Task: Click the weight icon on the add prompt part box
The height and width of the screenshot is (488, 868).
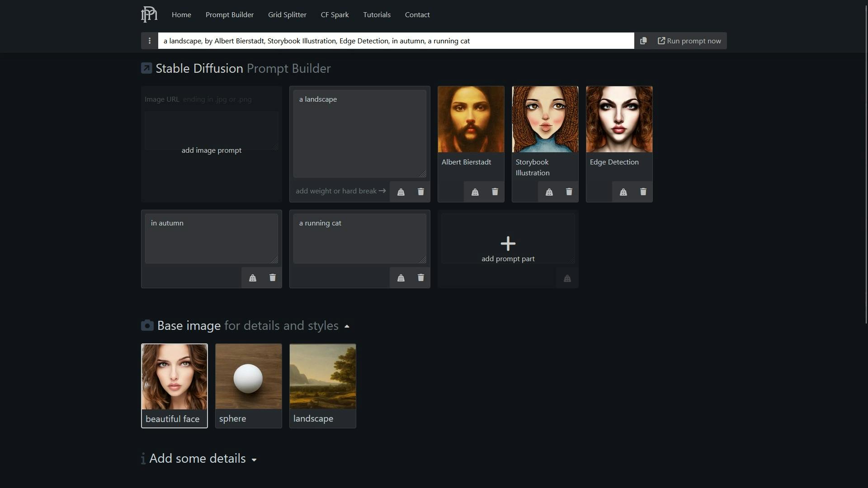Action: (567, 278)
